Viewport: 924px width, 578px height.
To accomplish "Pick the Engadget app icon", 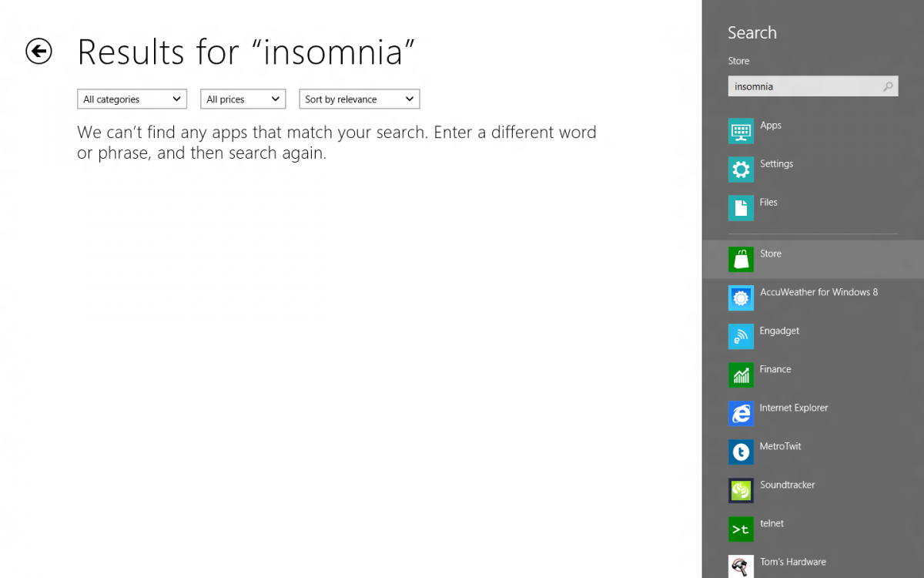I will click(741, 337).
